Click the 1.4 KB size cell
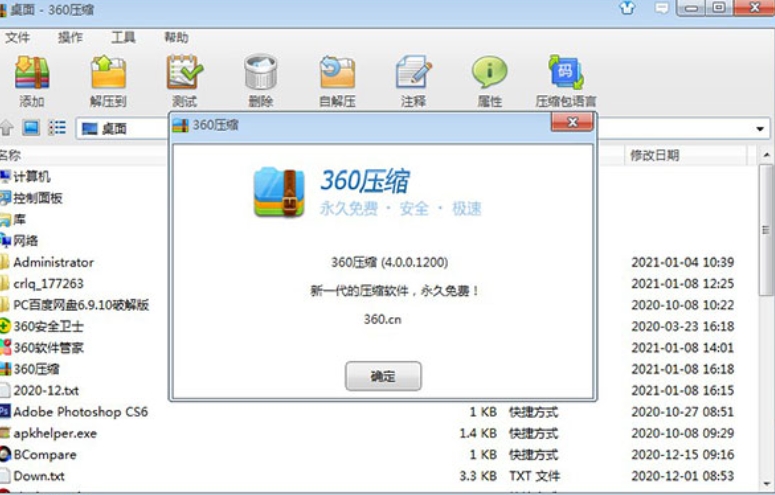The height and width of the screenshot is (495, 775). point(478,433)
